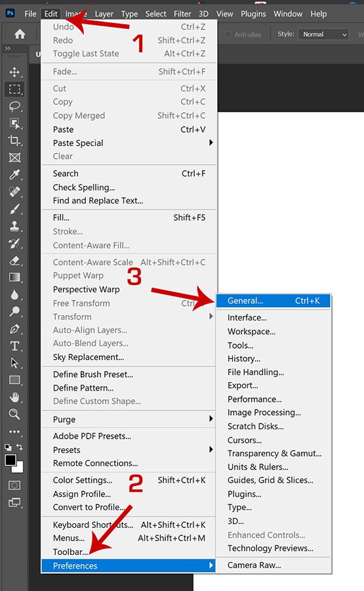Screen dimensions: 364x591
Task: Choose Paste from the Edit menu
Action: pos(129,129)
